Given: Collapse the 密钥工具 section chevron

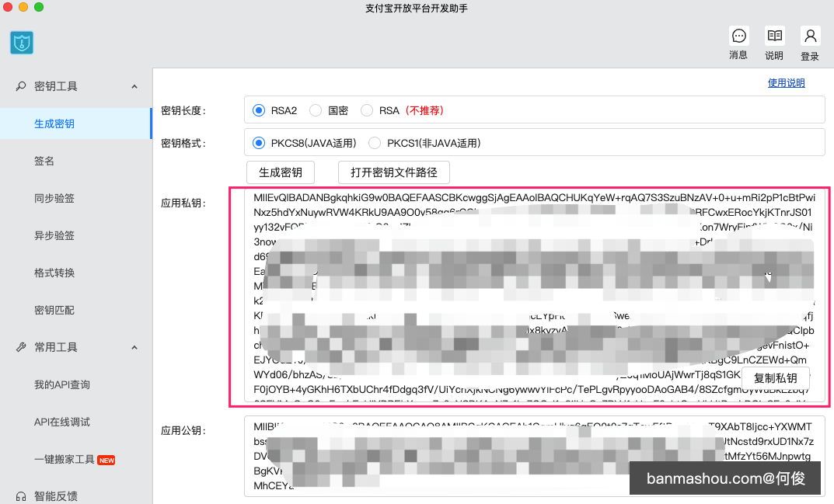Looking at the screenshot, I should pyautogui.click(x=134, y=86).
